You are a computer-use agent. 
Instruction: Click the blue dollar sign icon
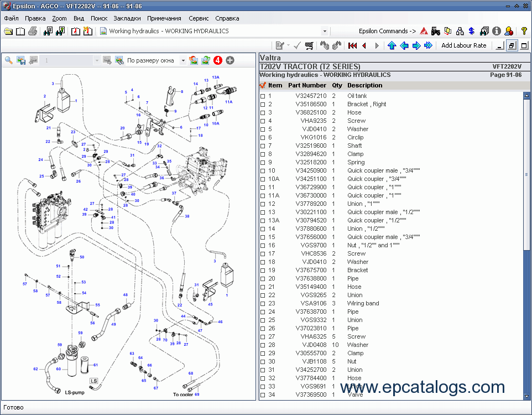(471, 31)
